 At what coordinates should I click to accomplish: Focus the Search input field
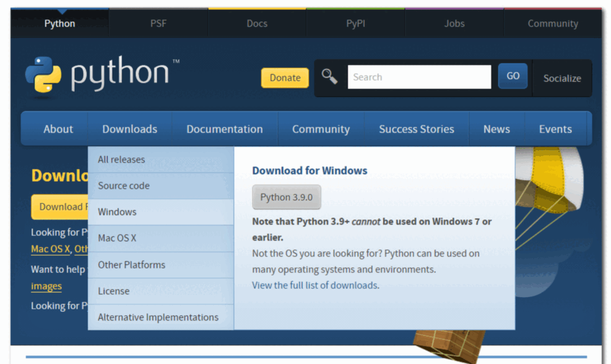pos(419,77)
